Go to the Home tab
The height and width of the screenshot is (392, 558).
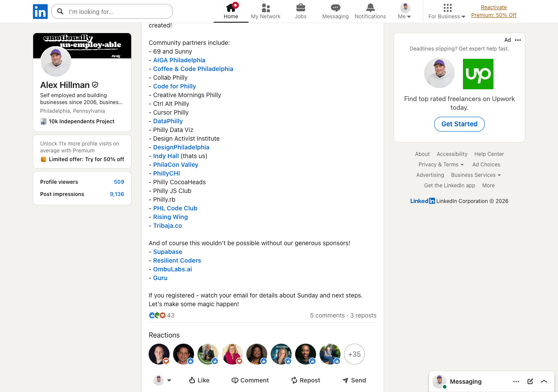click(231, 11)
